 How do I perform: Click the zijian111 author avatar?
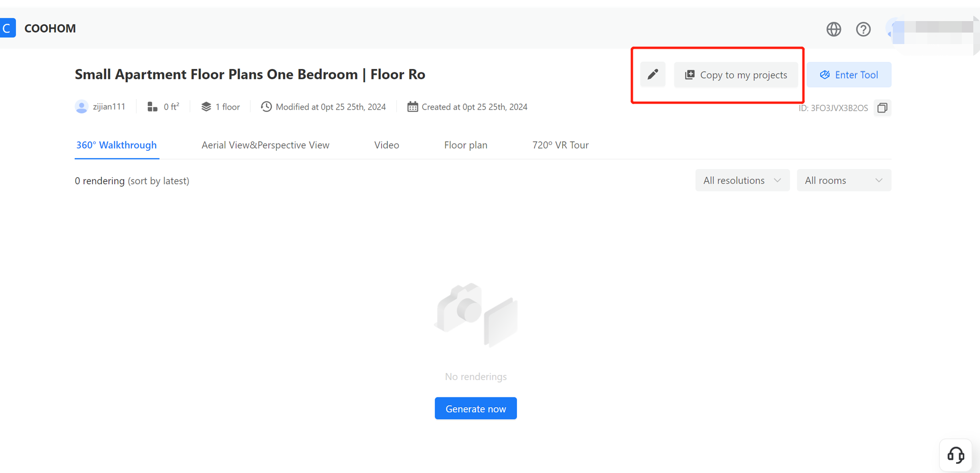tap(82, 107)
